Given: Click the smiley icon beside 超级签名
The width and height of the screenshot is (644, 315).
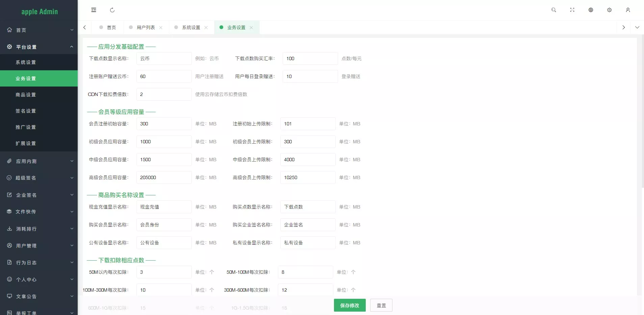Looking at the screenshot, I should (x=9, y=178).
